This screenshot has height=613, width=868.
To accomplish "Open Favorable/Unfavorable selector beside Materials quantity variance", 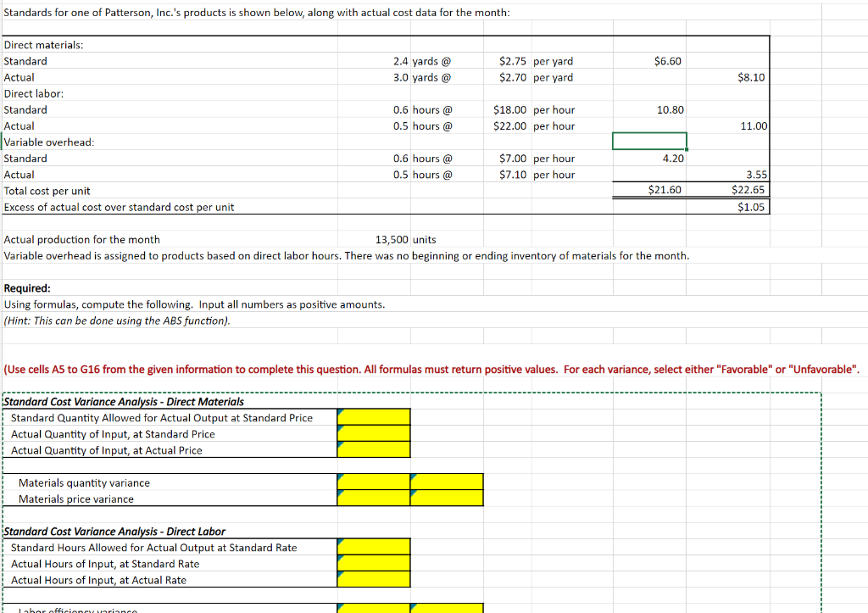I will coord(447,482).
